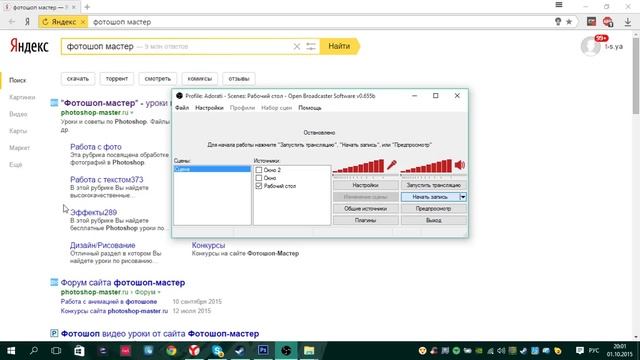The height and width of the screenshot is (360, 640).
Task: Open 'Форум сайта фотошоп-мастер' result
Action: [x=122, y=282]
